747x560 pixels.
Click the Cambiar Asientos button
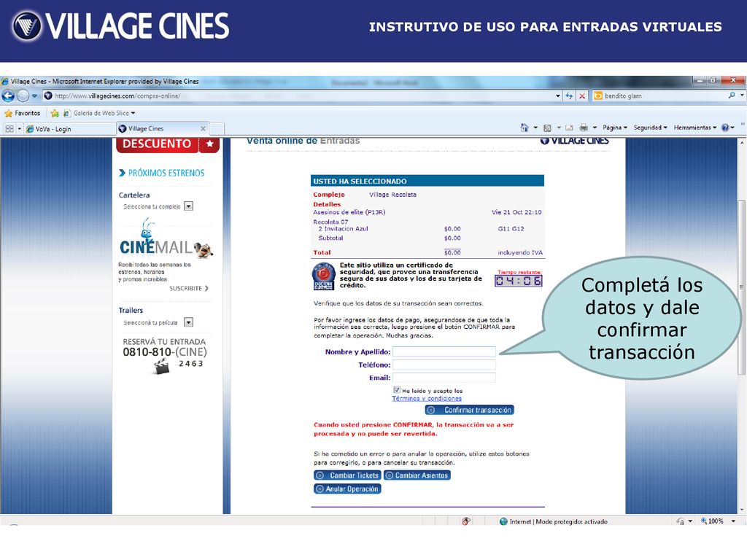click(x=417, y=475)
